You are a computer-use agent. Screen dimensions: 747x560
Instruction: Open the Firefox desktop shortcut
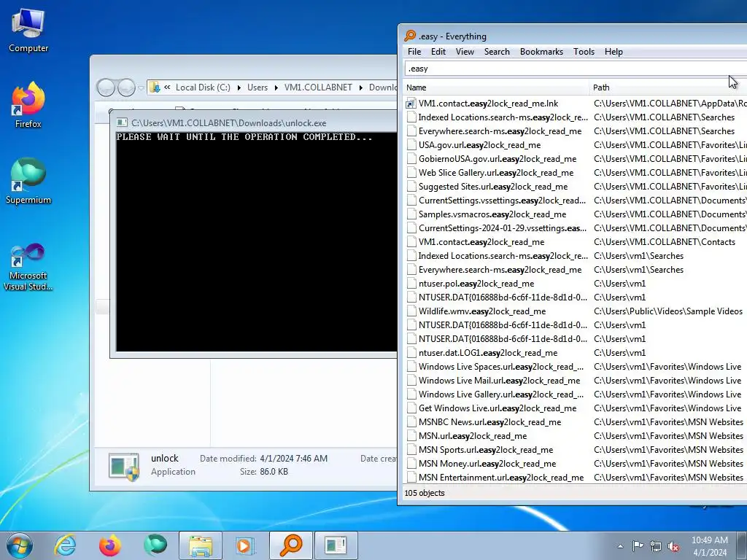click(28, 105)
